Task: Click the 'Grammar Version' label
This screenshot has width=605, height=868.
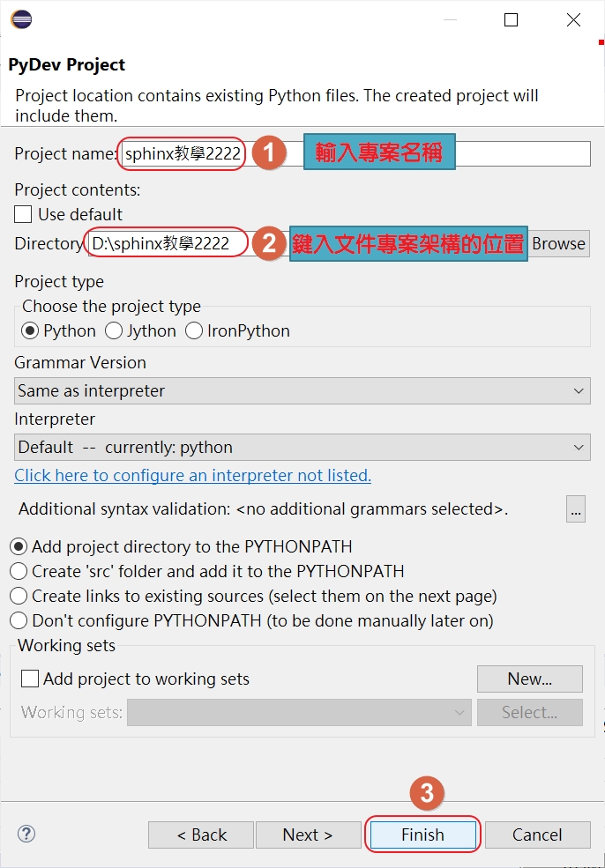Action: point(80,362)
